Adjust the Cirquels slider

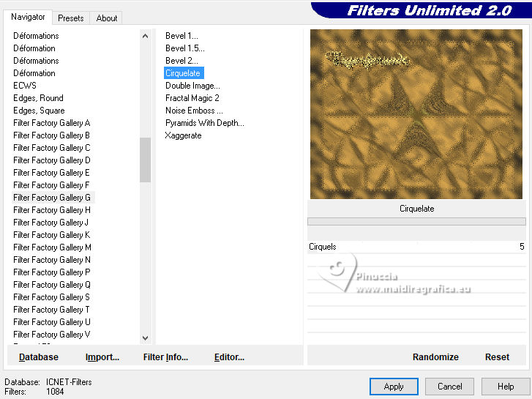pyautogui.click(x=416, y=247)
